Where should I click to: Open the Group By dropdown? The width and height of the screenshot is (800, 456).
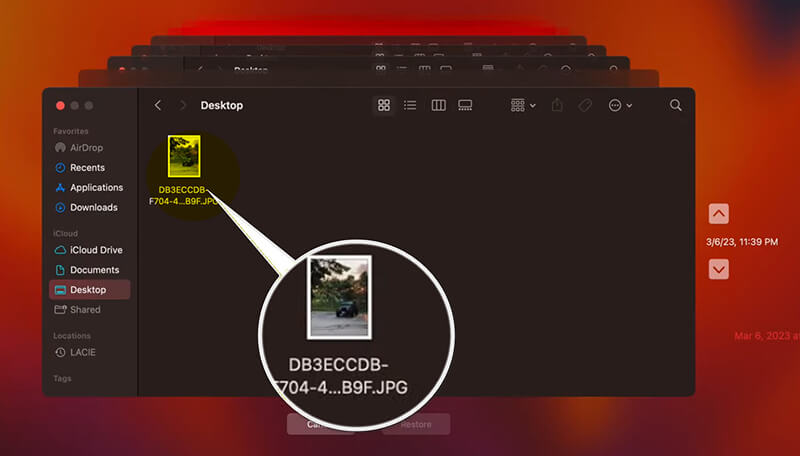[523, 105]
